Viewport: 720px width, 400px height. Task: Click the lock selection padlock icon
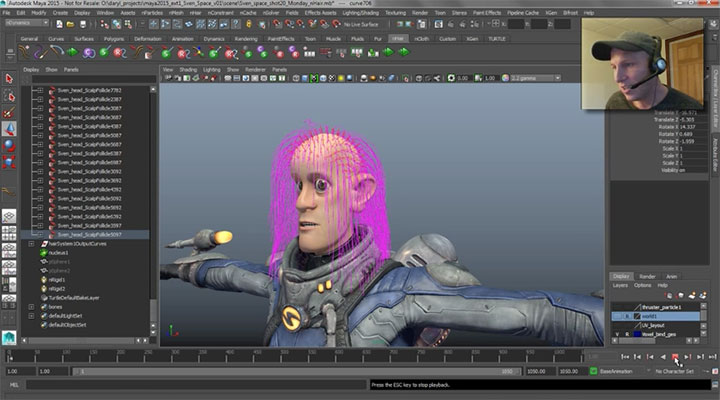(248, 24)
